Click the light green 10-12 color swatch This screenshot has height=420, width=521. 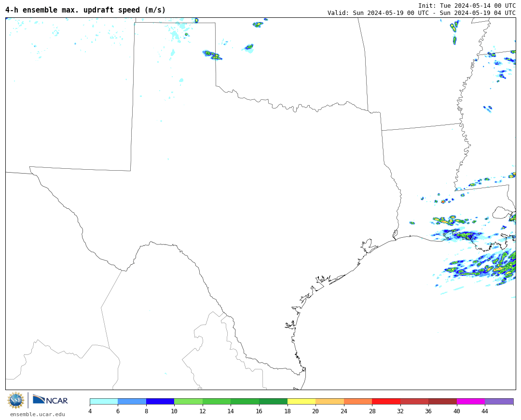[x=189, y=401]
